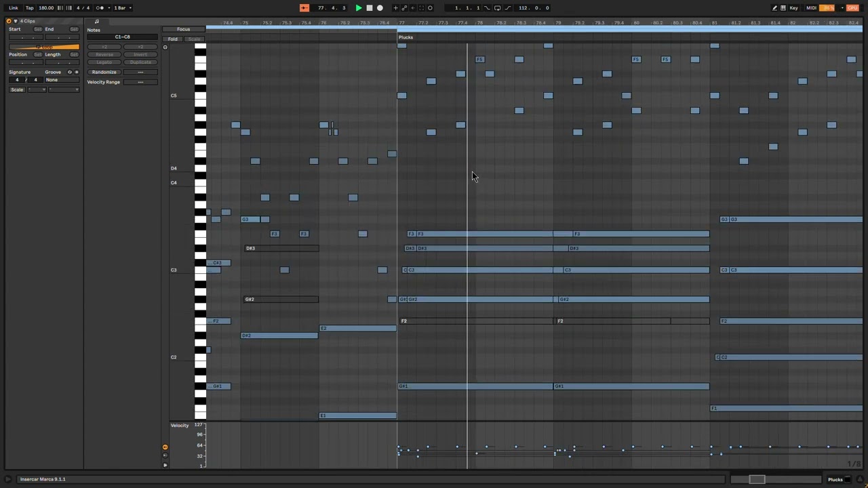
Task: Enable Draw Mode pencil icon
Action: [x=775, y=8]
